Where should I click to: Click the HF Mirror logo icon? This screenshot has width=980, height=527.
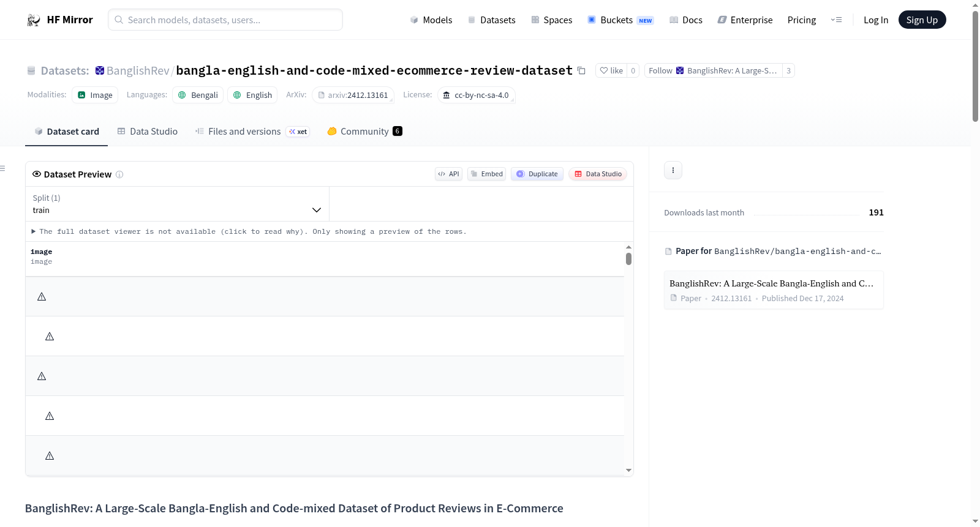tap(33, 20)
